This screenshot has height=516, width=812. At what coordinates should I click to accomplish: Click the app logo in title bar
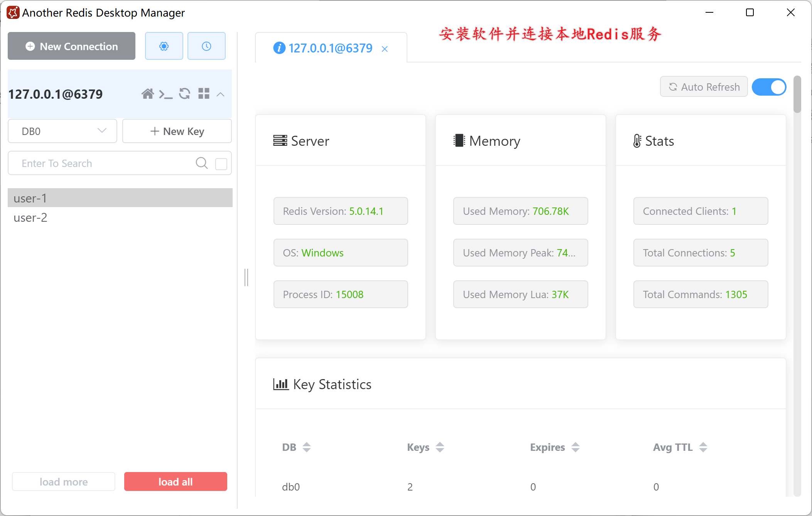[x=13, y=12]
